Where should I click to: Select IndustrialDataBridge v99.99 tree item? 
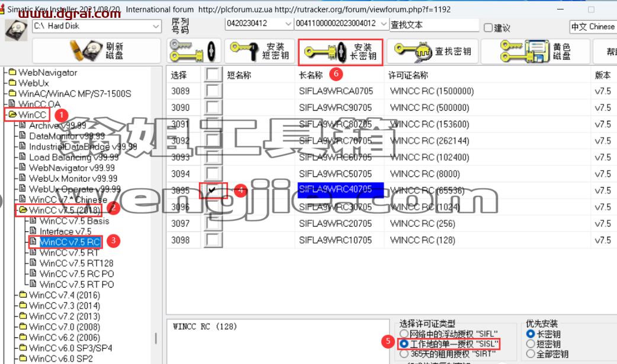pyautogui.click(x=83, y=147)
